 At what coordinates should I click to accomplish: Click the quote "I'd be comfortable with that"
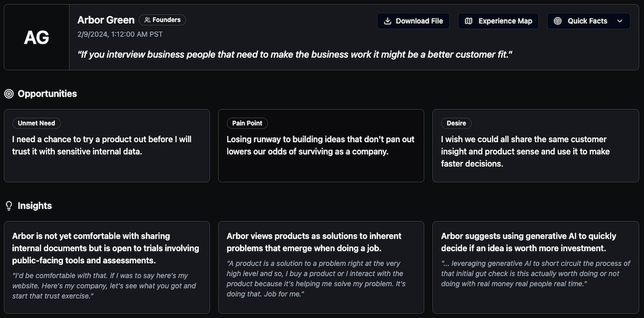pyautogui.click(x=104, y=286)
